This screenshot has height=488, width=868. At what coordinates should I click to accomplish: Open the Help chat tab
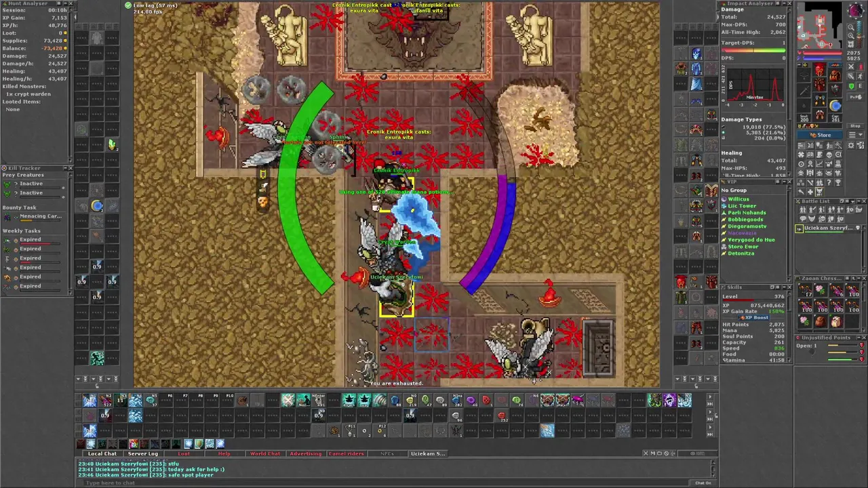[224, 453]
